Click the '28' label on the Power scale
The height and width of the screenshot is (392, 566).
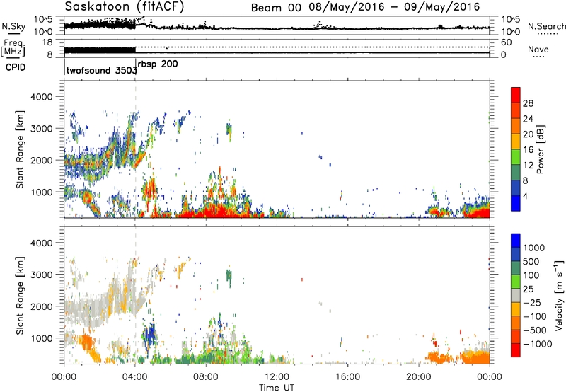point(528,103)
